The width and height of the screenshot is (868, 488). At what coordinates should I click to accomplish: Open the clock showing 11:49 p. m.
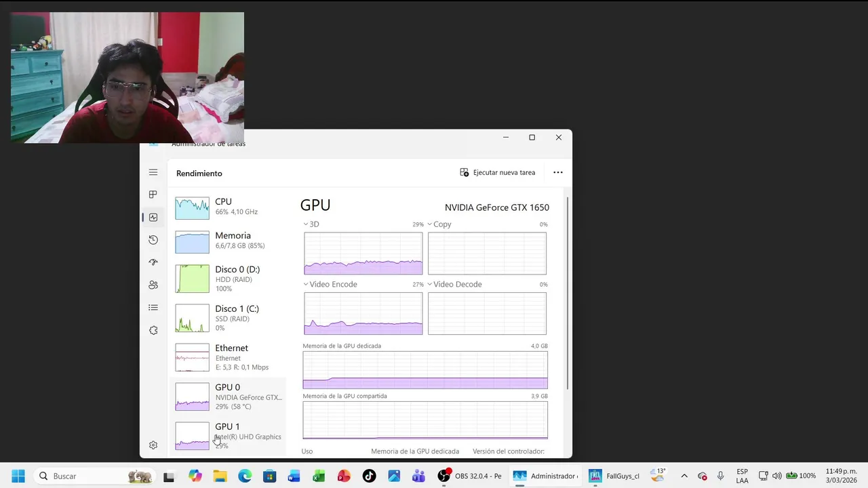(x=840, y=476)
